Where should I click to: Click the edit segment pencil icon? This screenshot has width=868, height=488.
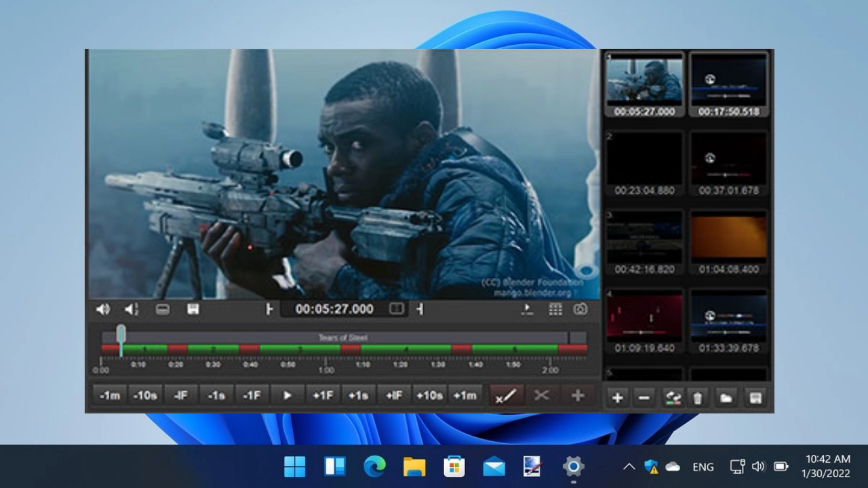(x=506, y=395)
